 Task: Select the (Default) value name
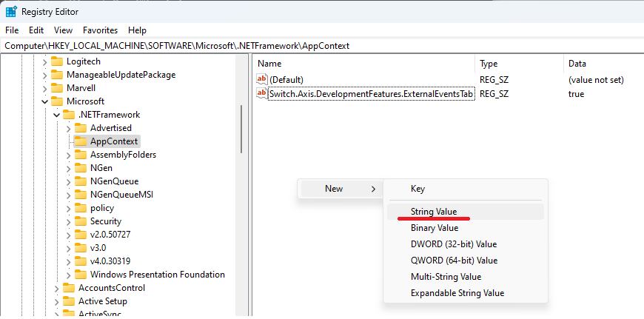click(286, 80)
